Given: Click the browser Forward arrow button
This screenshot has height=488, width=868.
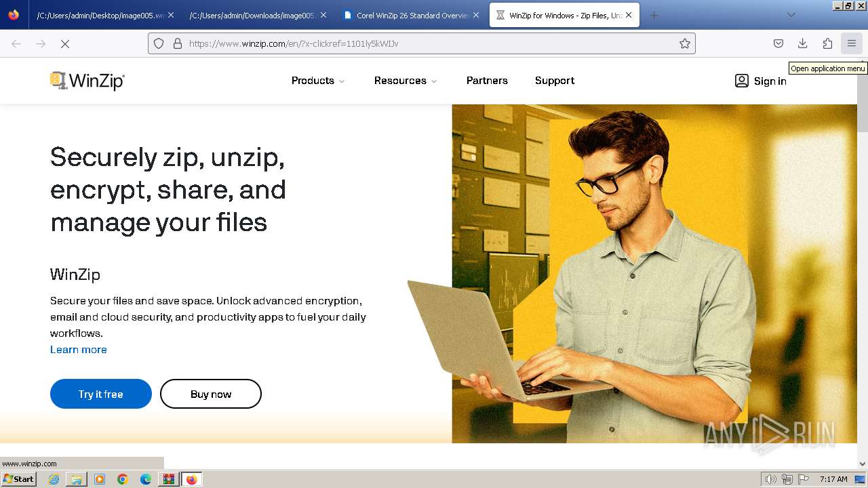Looking at the screenshot, I should pos(41,43).
